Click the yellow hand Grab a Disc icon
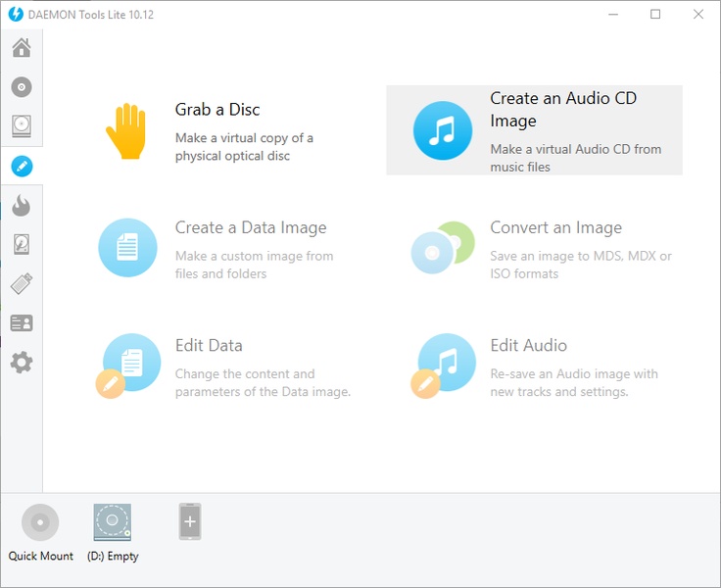The image size is (721, 588). pyautogui.click(x=126, y=131)
